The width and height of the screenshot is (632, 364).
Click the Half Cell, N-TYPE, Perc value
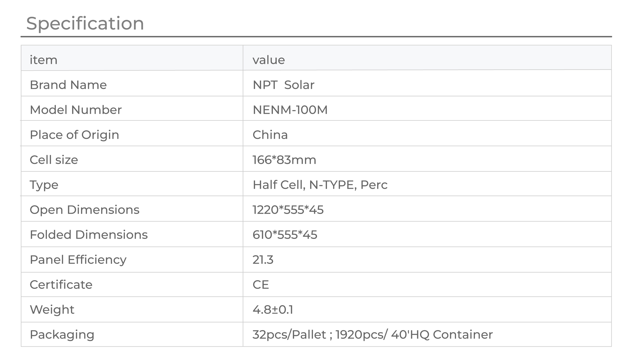click(x=320, y=185)
